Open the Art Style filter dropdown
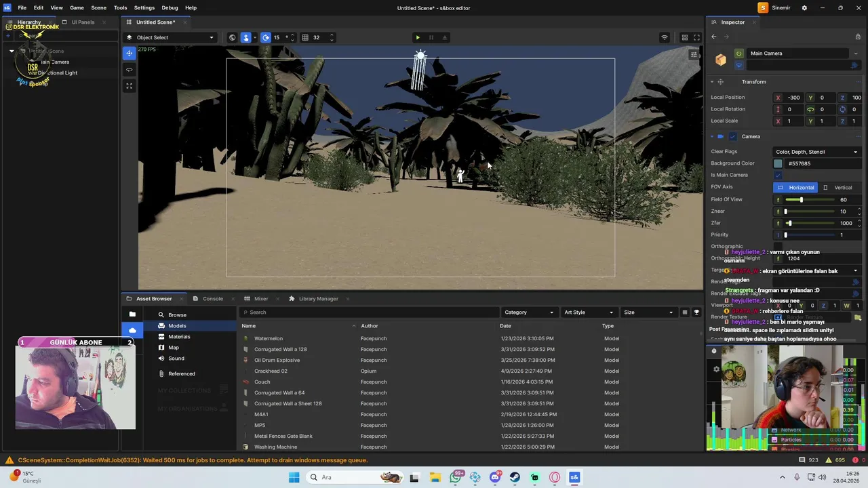Screen dimensions: 868x488 click(x=589, y=312)
